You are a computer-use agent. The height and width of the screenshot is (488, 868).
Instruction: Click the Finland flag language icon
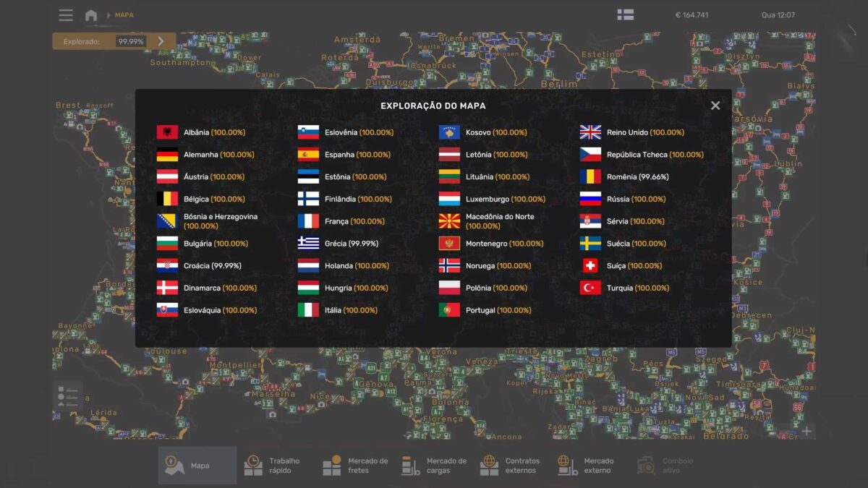(625, 15)
